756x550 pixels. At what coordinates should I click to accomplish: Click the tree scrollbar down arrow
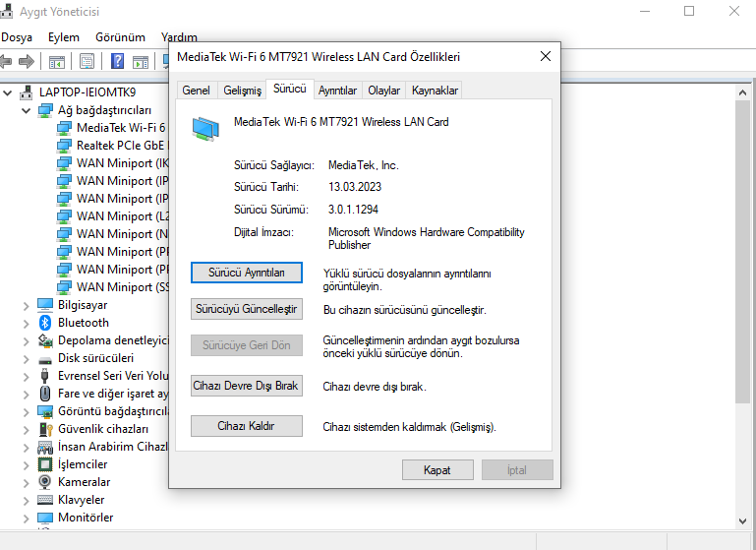coord(742,520)
